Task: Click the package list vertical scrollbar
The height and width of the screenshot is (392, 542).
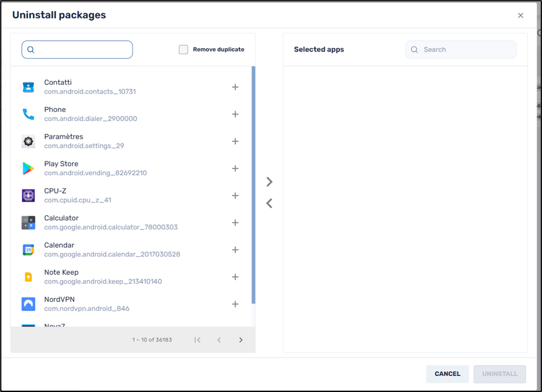Action: (x=253, y=184)
